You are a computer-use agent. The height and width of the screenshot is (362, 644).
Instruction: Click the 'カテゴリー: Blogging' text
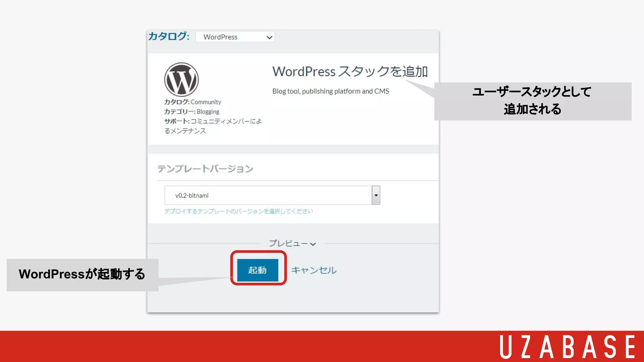click(192, 112)
